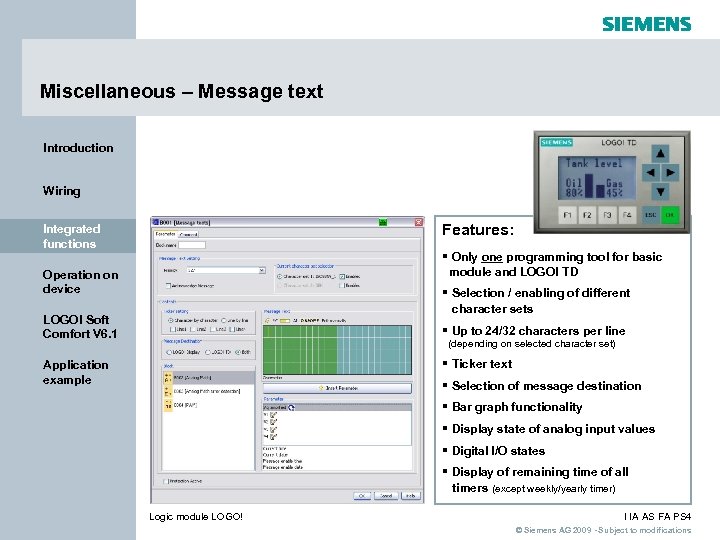Toggle the Line2 ticker checkbox
This screenshot has height=540, width=720.
coord(192,329)
